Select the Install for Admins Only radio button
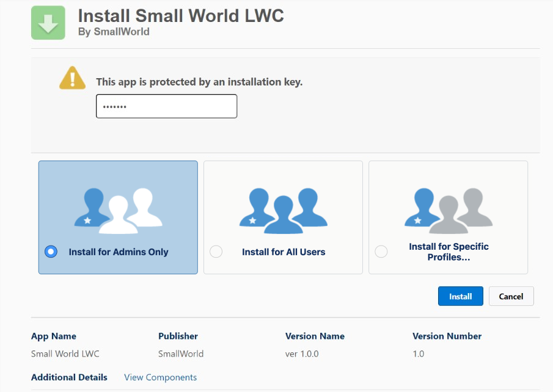Screen dimensions: 553x392 51,252
